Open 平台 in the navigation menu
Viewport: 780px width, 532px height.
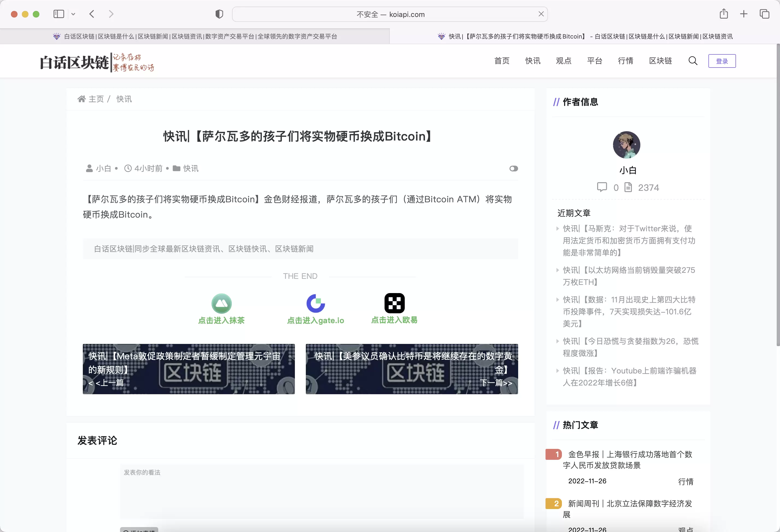tap(594, 61)
